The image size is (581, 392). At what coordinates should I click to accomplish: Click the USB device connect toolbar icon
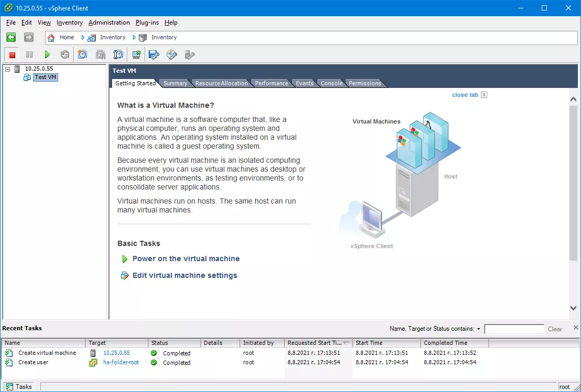pyautogui.click(x=190, y=55)
